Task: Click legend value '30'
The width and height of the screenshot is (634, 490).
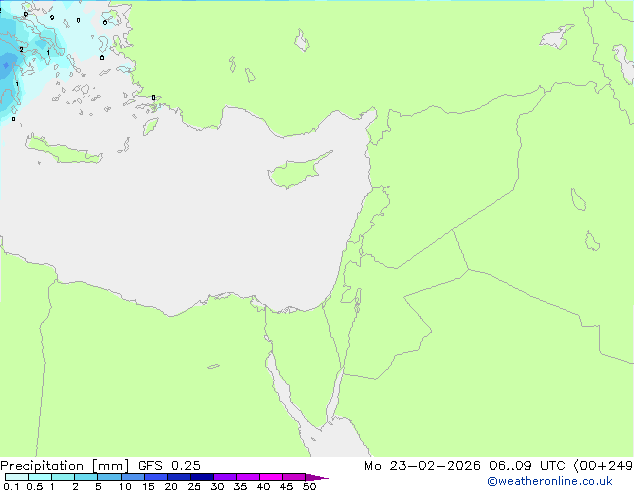Action: coord(217,486)
